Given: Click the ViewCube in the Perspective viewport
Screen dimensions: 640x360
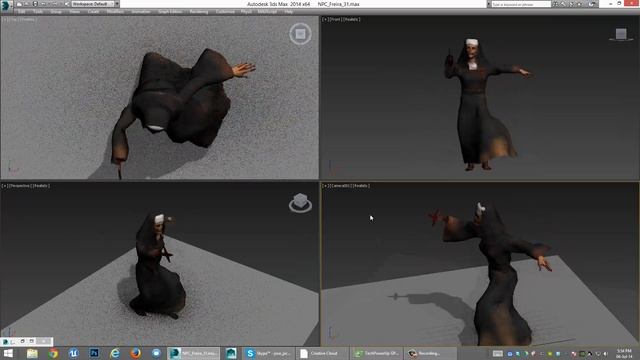Looking at the screenshot, I should coord(300,203).
